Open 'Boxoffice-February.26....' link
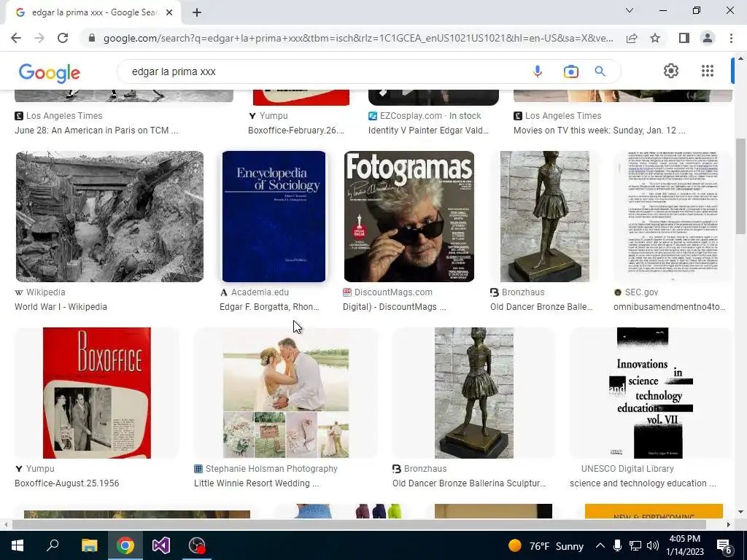Viewport: 747px width, 560px height. click(x=296, y=131)
